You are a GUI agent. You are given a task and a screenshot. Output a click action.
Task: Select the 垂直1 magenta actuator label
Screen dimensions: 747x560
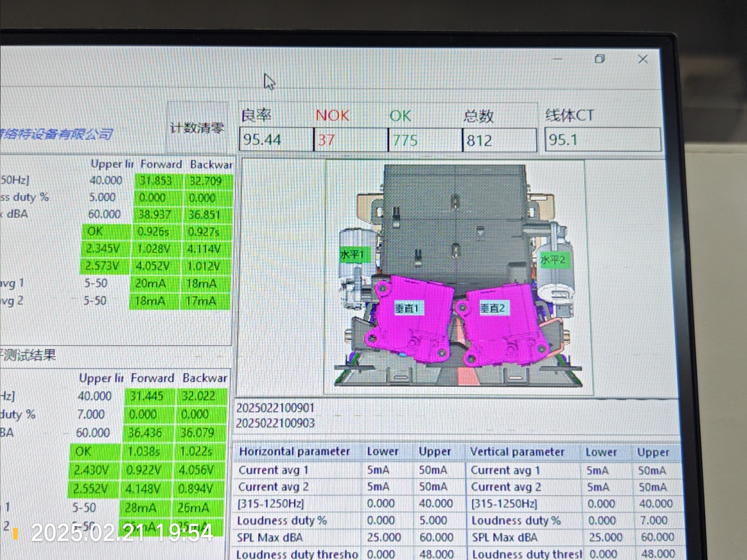pyautogui.click(x=407, y=308)
